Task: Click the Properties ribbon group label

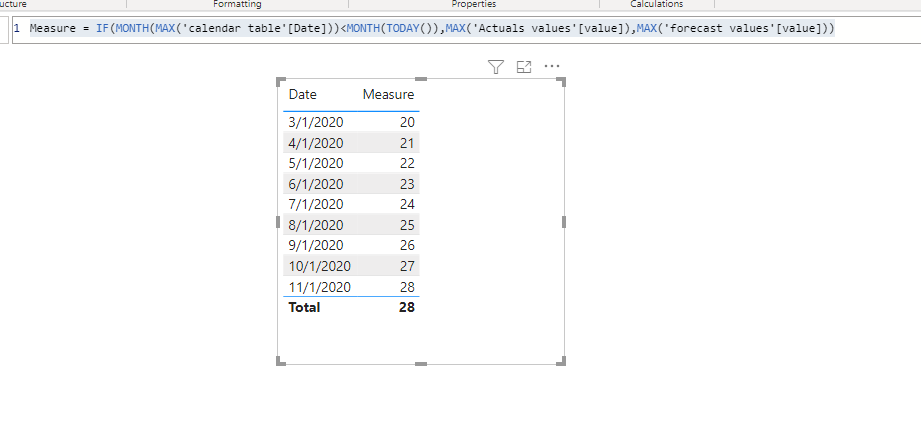Action: pos(473,4)
